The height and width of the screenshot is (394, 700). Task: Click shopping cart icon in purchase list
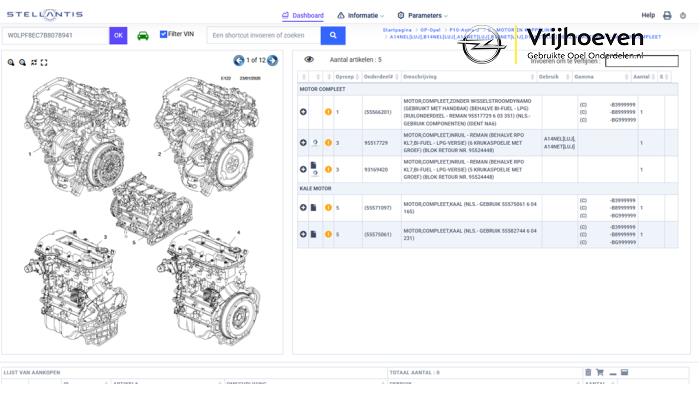click(600, 372)
